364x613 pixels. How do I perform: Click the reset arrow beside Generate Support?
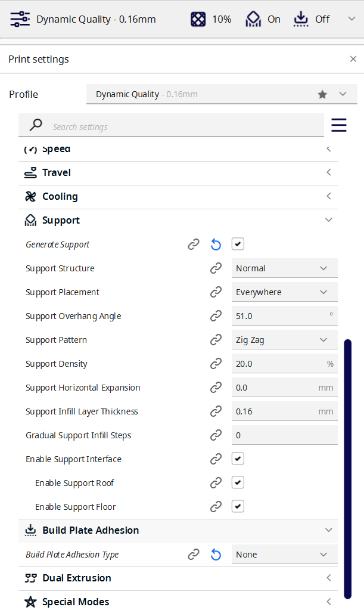click(x=216, y=244)
